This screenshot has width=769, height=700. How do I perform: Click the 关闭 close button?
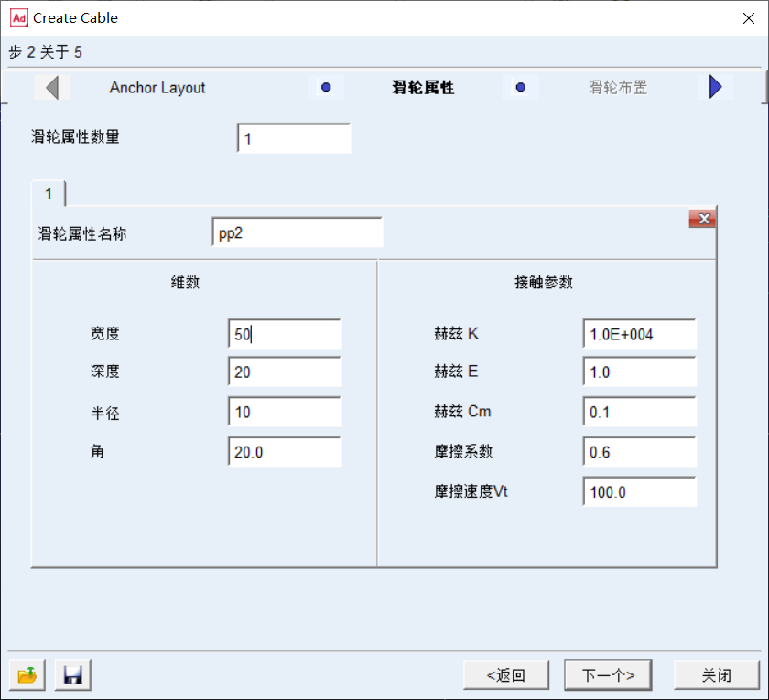click(717, 675)
